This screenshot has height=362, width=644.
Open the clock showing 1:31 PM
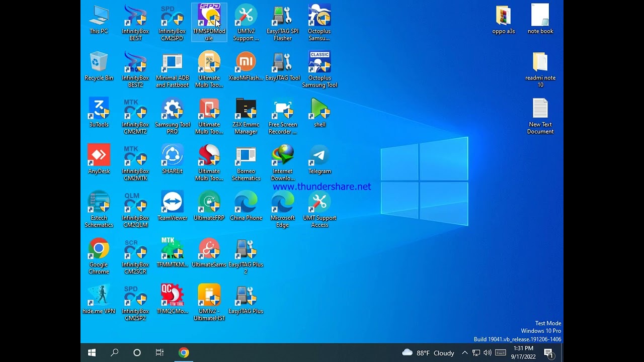(523, 352)
